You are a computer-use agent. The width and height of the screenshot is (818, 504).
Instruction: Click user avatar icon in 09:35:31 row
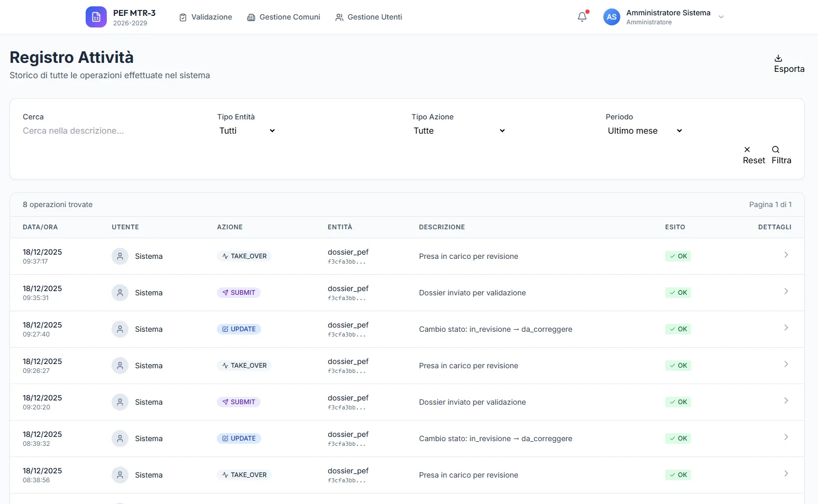point(120,293)
